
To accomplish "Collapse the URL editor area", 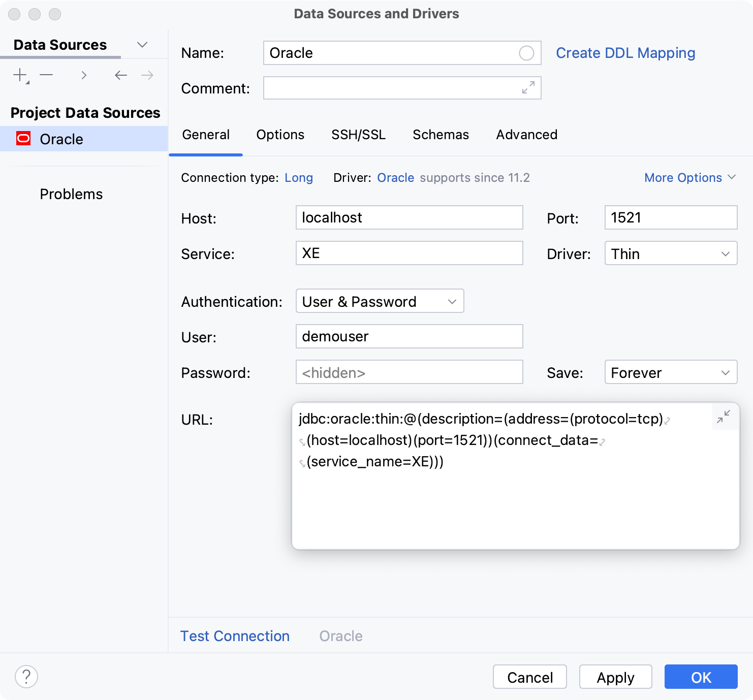I will point(724,417).
